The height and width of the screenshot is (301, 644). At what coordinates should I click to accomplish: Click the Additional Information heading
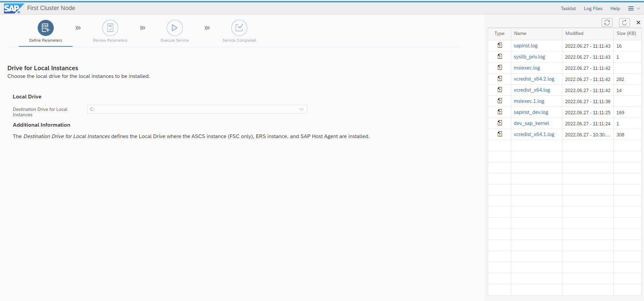(41, 125)
